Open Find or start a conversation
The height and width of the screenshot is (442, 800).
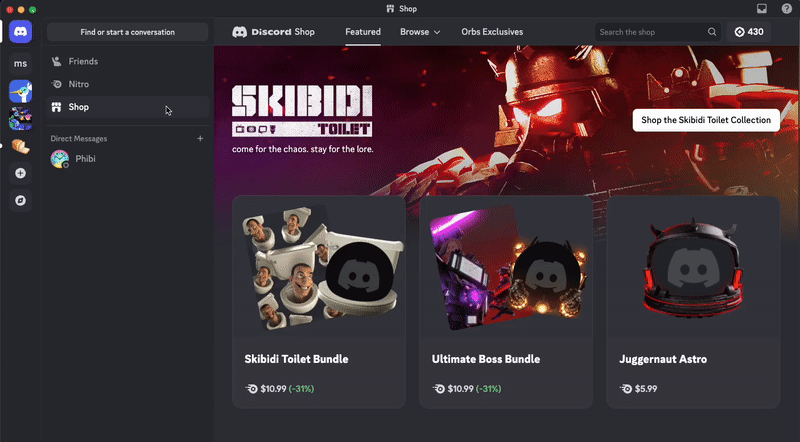pos(128,32)
